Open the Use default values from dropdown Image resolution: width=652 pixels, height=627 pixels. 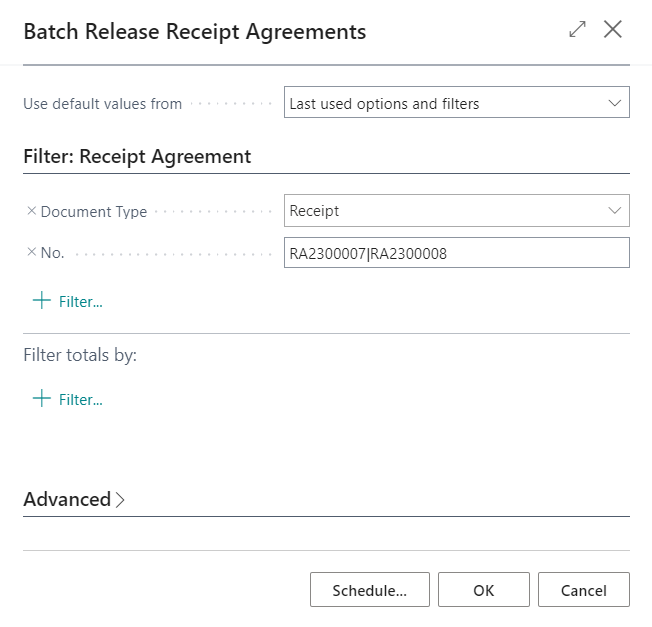[x=457, y=102]
